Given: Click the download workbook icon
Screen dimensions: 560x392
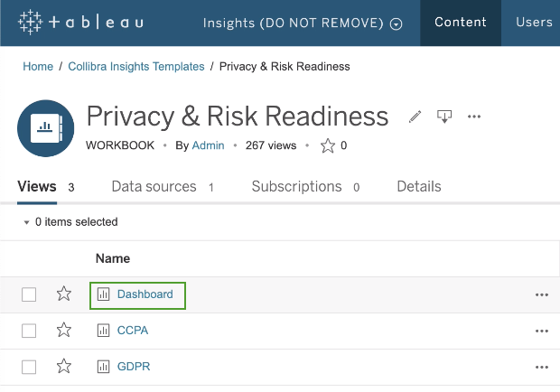Looking at the screenshot, I should click(x=443, y=117).
